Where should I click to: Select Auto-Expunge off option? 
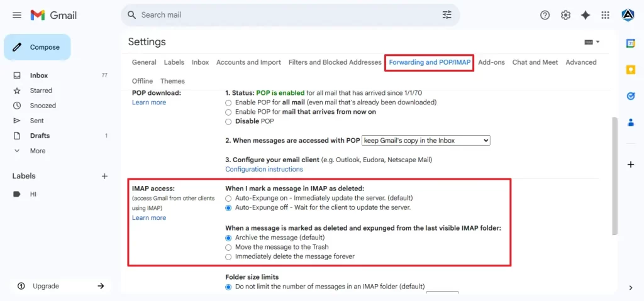228,208
